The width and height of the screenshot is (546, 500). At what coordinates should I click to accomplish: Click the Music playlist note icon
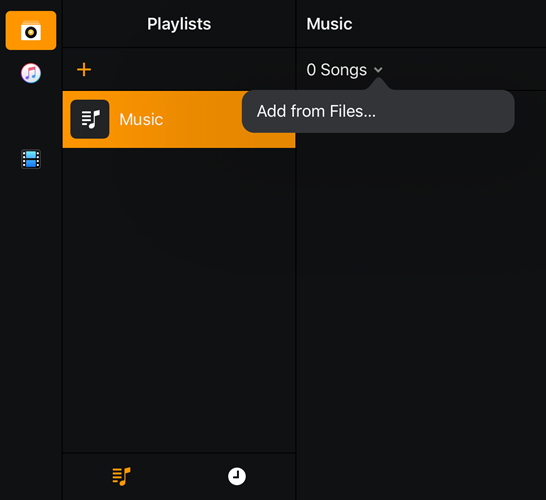click(90, 119)
